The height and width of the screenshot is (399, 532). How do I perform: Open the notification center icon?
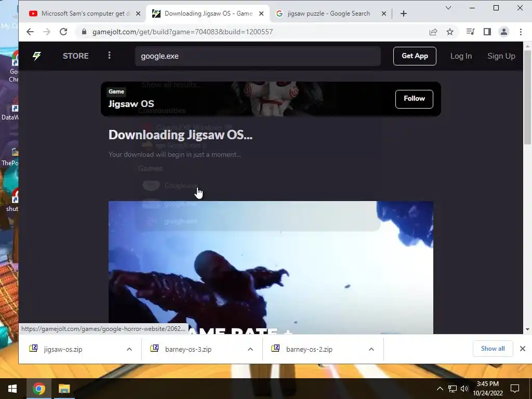pyautogui.click(x=515, y=389)
